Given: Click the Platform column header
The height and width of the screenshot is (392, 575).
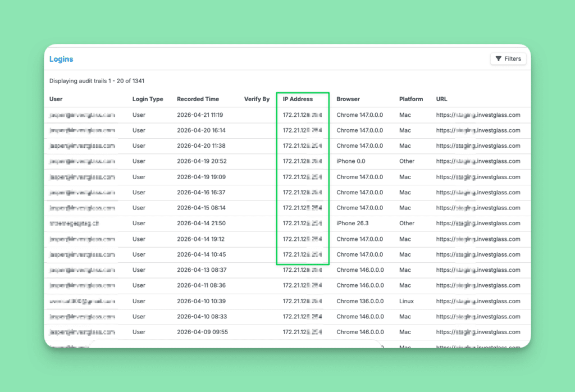Looking at the screenshot, I should pyautogui.click(x=411, y=99).
